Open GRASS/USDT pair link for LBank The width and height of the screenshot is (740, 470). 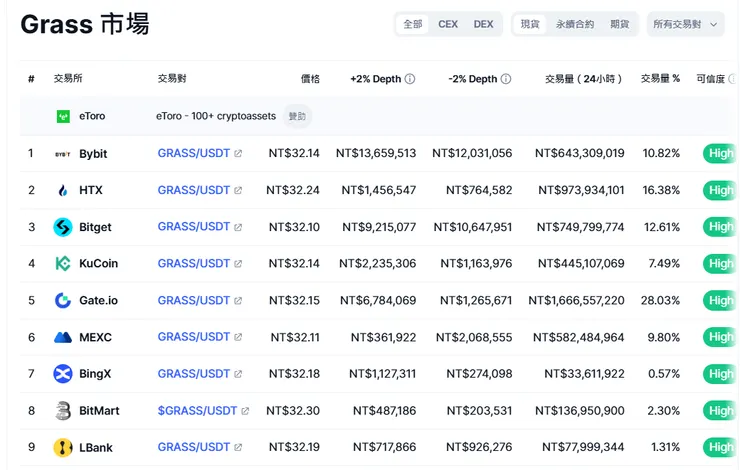(193, 447)
